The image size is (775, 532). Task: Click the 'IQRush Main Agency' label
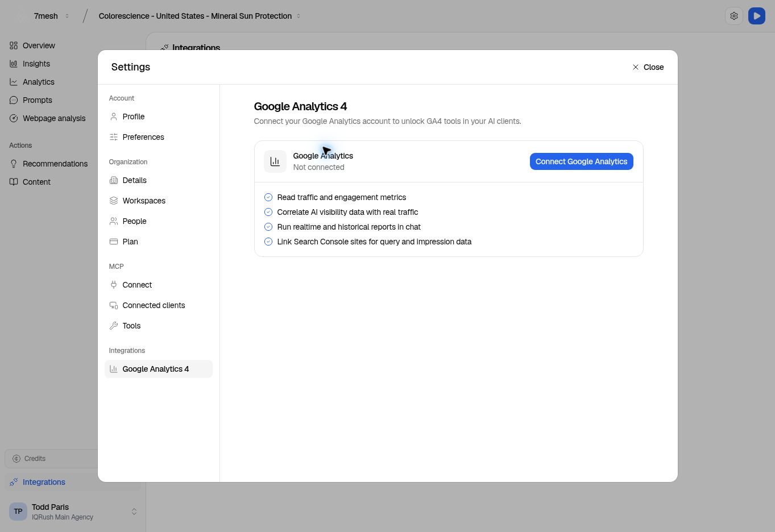click(63, 517)
